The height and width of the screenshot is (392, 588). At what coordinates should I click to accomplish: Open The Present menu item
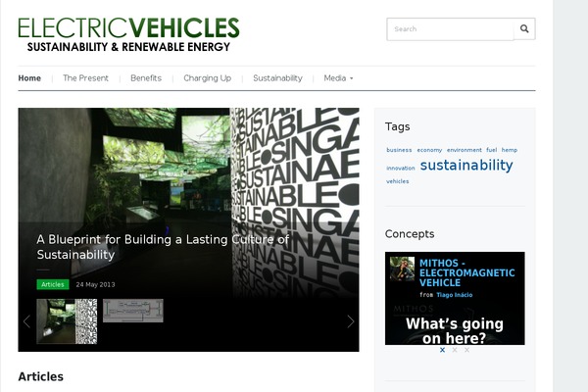[85, 78]
